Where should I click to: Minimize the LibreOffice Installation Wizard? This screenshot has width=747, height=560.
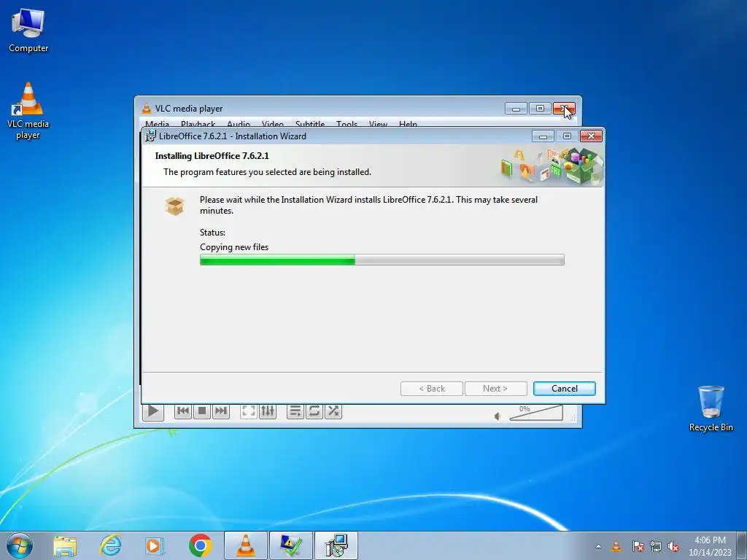543,136
